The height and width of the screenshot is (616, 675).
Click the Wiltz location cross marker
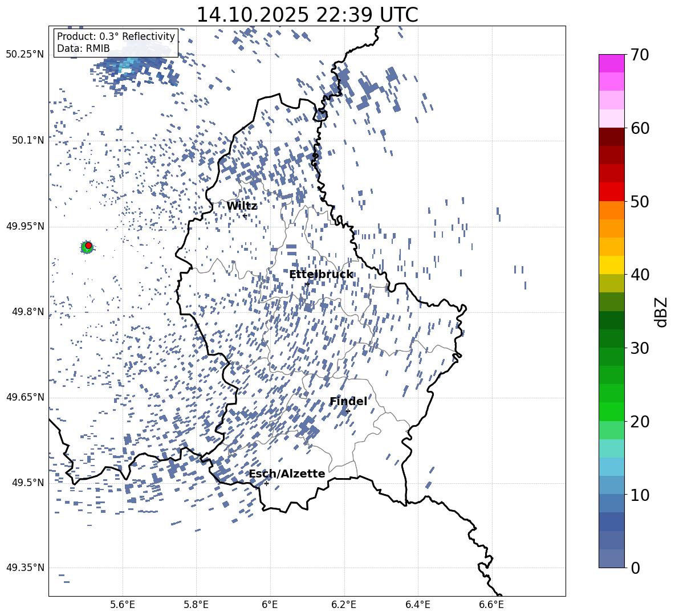(x=245, y=215)
